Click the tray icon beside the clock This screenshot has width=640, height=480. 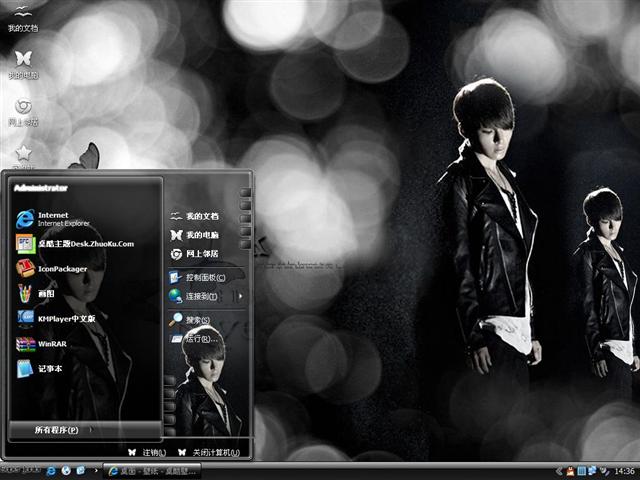point(604,471)
